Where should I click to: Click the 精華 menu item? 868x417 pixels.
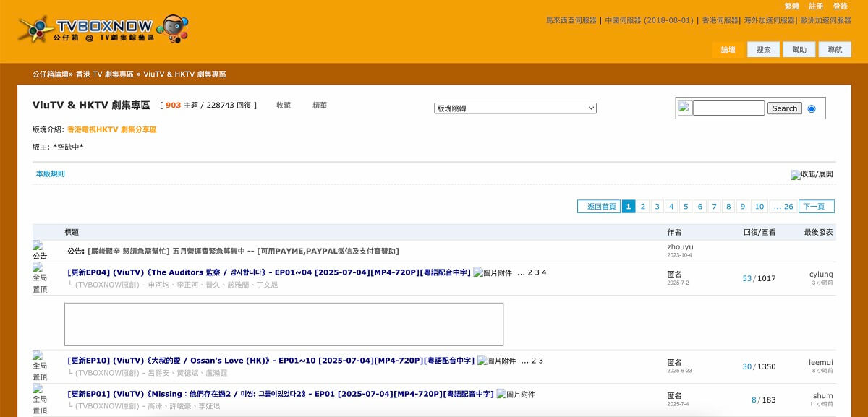coord(320,106)
